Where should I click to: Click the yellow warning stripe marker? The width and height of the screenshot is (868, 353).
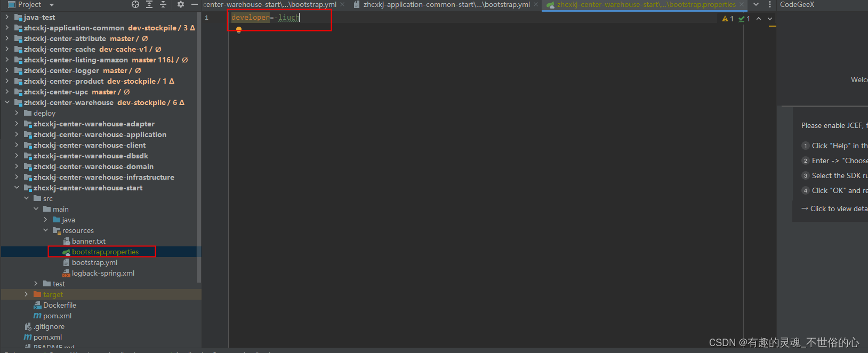(772, 26)
